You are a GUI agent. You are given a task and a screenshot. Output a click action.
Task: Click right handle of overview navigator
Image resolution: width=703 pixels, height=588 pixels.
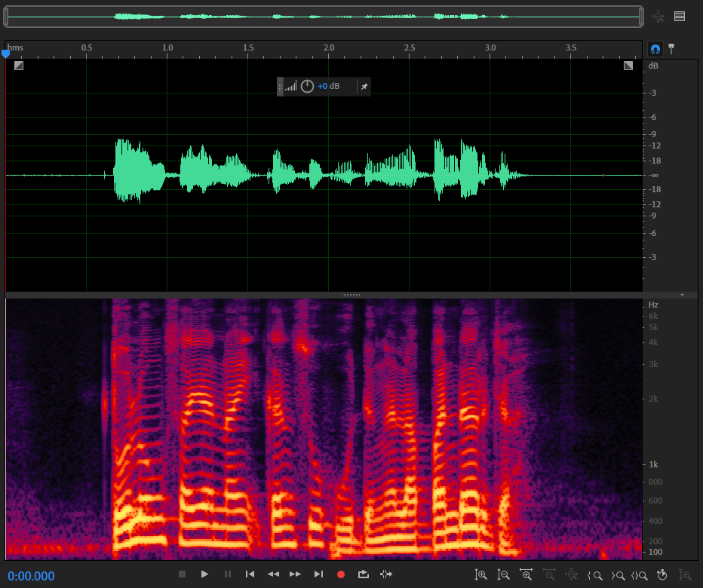point(642,17)
